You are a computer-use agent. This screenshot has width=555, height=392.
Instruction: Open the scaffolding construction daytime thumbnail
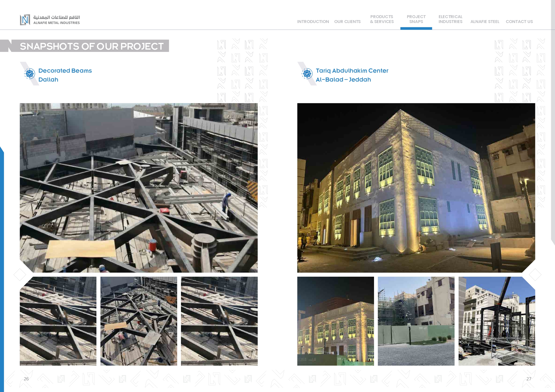416,321
